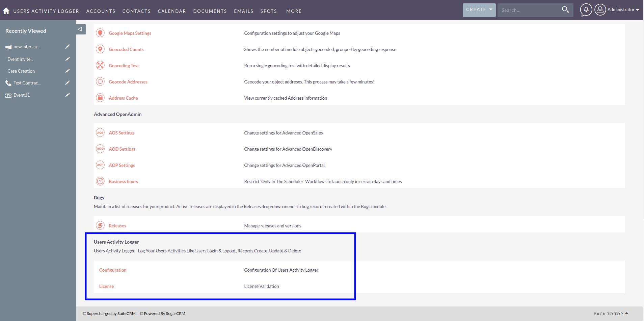Open Users Activity Logger Configuration link
The height and width of the screenshot is (321, 644).
pos(113,270)
